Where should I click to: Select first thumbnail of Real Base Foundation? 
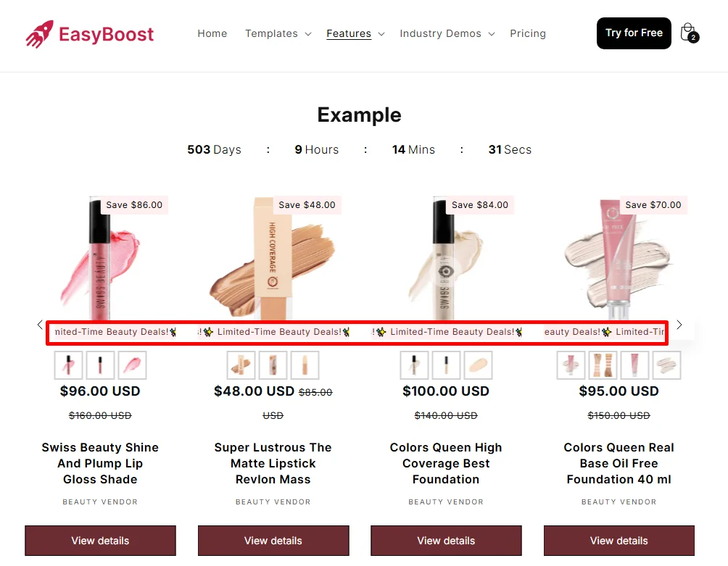571,365
